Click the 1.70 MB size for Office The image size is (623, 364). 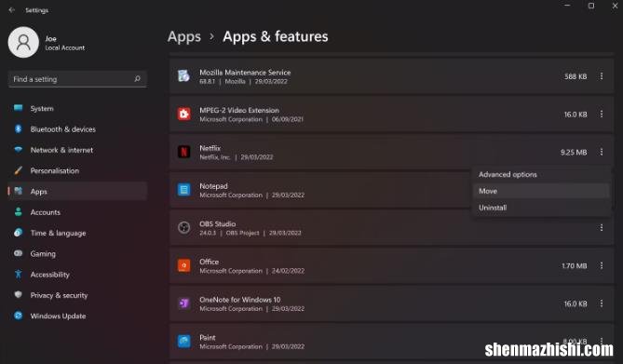tap(575, 266)
